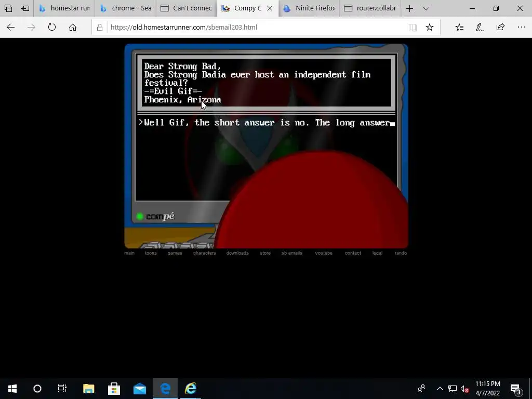532x399 pixels.
Task: Click the set these tabs aside icon
Action: click(x=25, y=8)
